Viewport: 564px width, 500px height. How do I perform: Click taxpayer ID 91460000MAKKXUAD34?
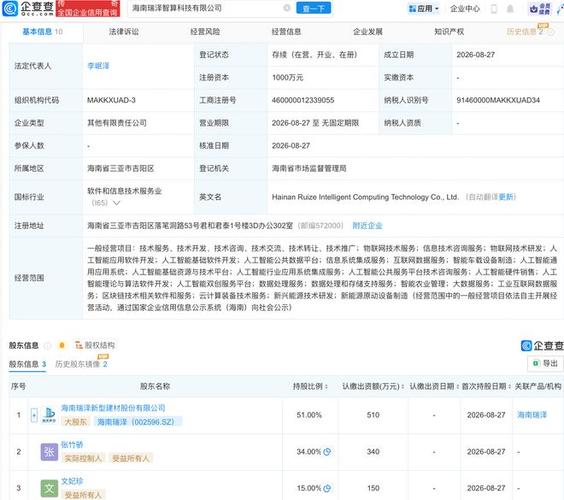tap(498, 100)
